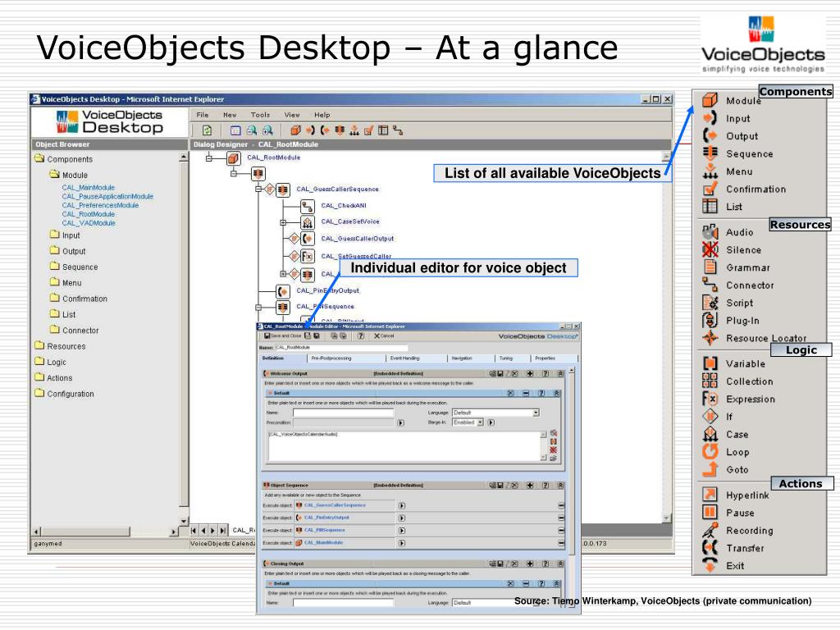Viewport: 840px width, 630px height.
Task: Select the Configuration folder in Object Browser
Action: pos(71,394)
